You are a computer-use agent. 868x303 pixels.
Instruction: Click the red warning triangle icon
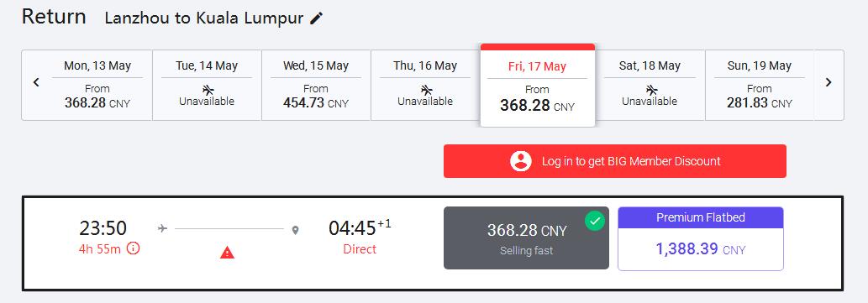pos(227,253)
